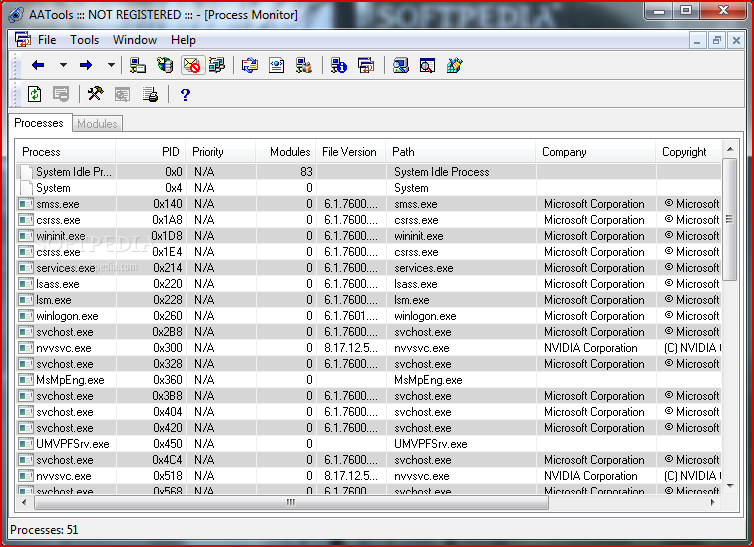Minimize the inner Process Monitor child window

[x=697, y=40]
